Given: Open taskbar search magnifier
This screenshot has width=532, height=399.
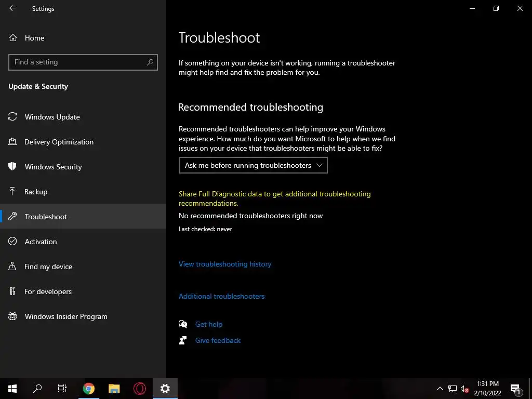Looking at the screenshot, I should (37, 389).
